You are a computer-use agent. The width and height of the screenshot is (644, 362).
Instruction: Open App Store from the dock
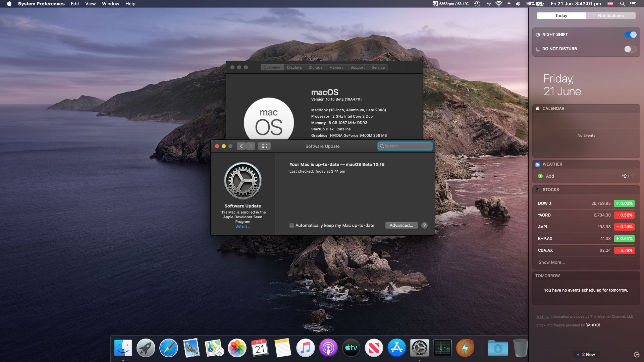(396, 348)
